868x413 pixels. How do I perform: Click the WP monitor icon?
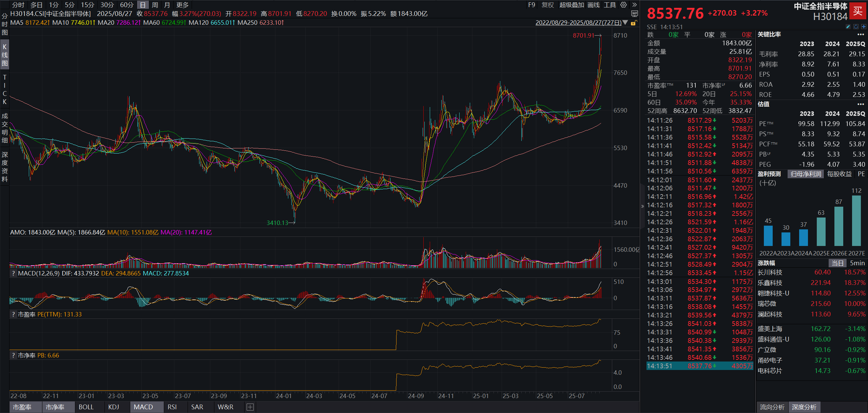[634, 14]
